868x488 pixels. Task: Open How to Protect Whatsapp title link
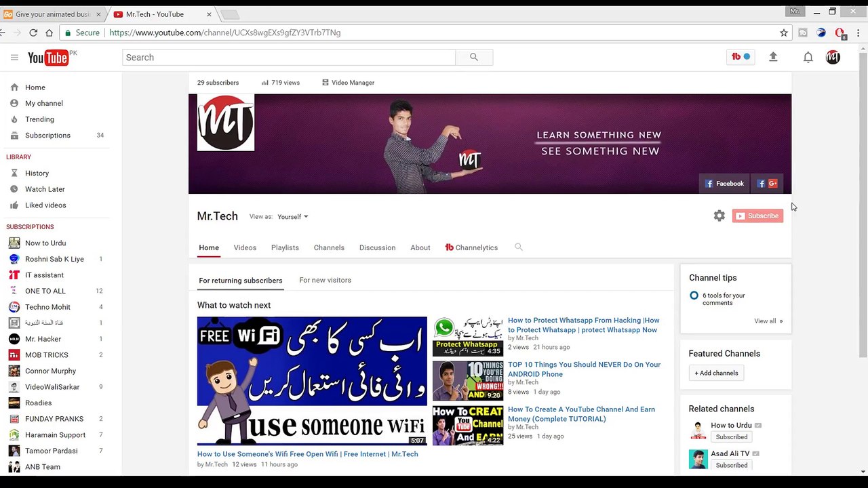(x=584, y=325)
